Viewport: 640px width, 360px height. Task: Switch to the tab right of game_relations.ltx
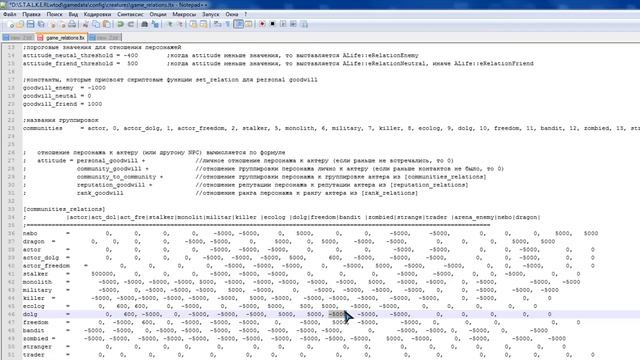point(105,38)
